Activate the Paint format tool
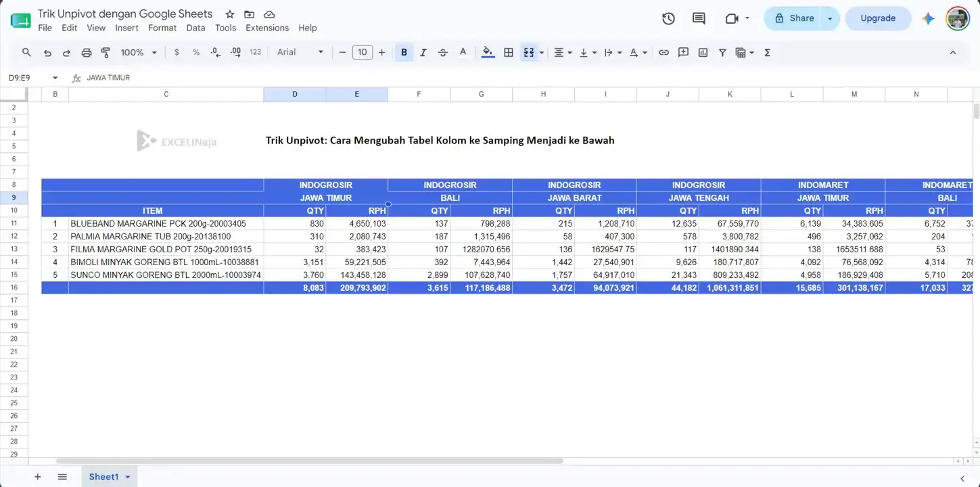 click(x=106, y=52)
